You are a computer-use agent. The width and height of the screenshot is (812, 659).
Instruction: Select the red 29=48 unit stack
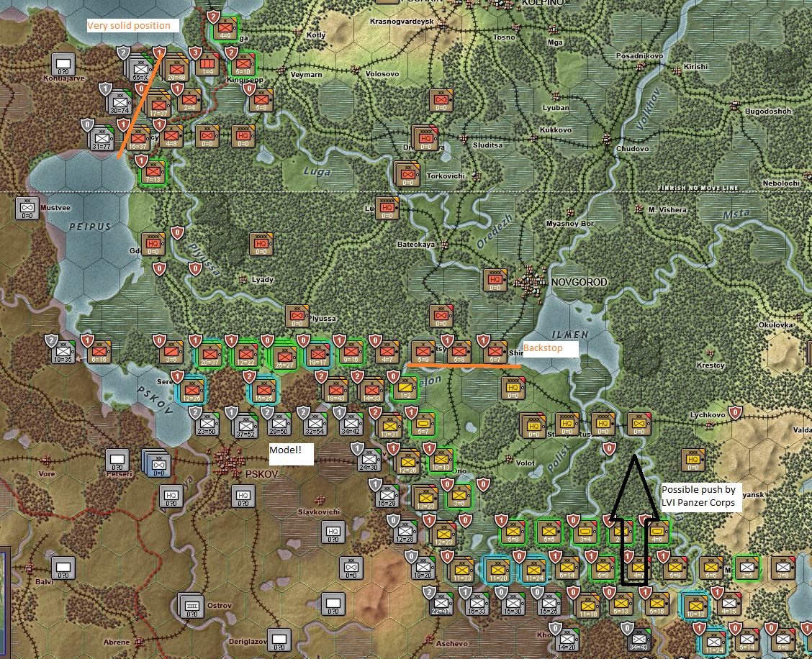tap(176, 68)
